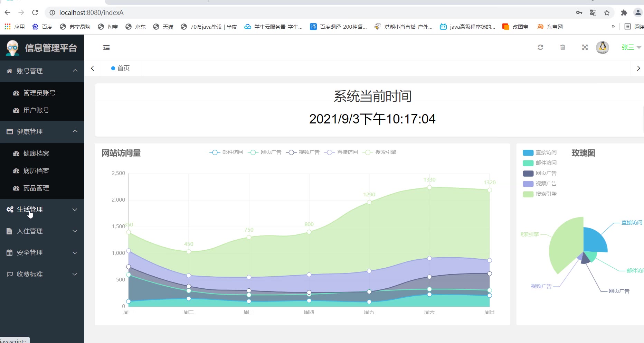Click the penguin user avatar

pyautogui.click(x=602, y=47)
